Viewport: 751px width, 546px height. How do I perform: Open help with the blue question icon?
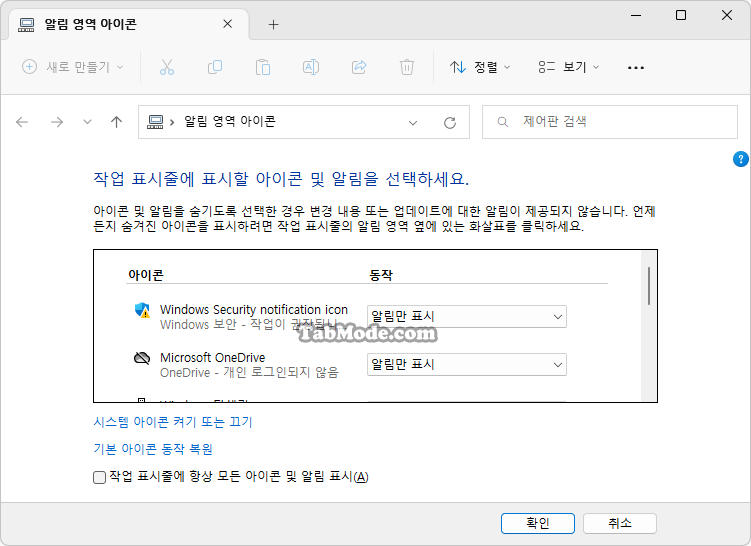point(740,159)
